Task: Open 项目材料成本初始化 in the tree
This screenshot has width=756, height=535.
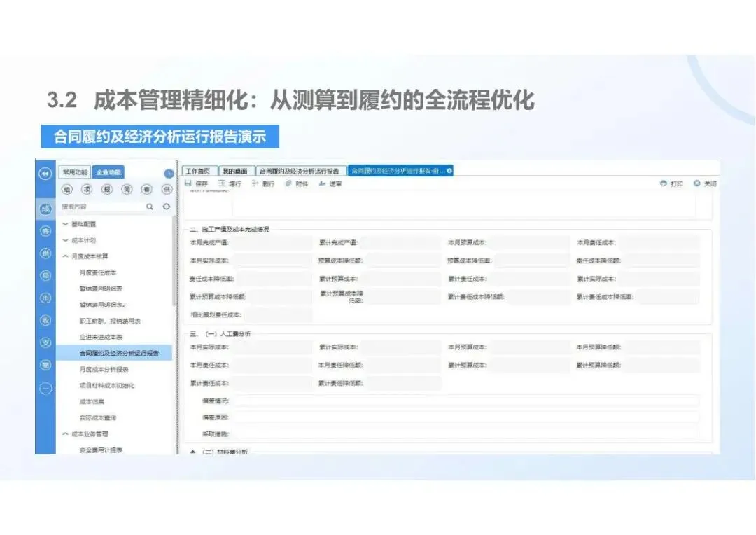Action: click(107, 385)
